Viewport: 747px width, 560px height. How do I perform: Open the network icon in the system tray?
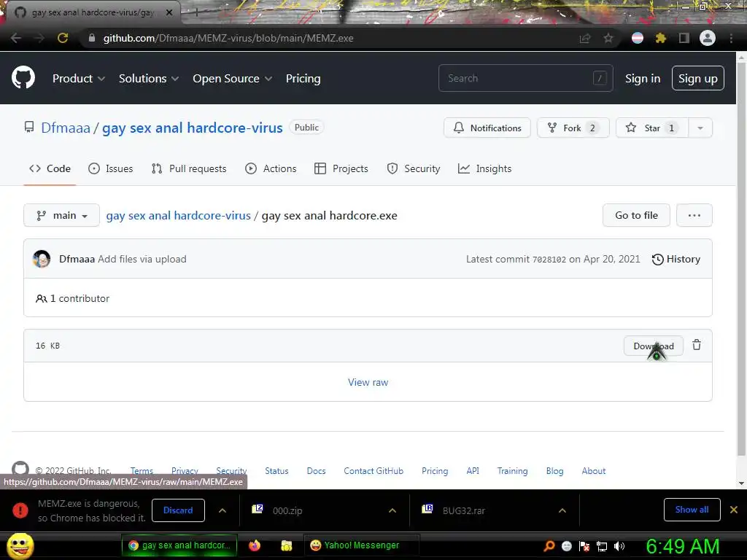tap(602, 546)
